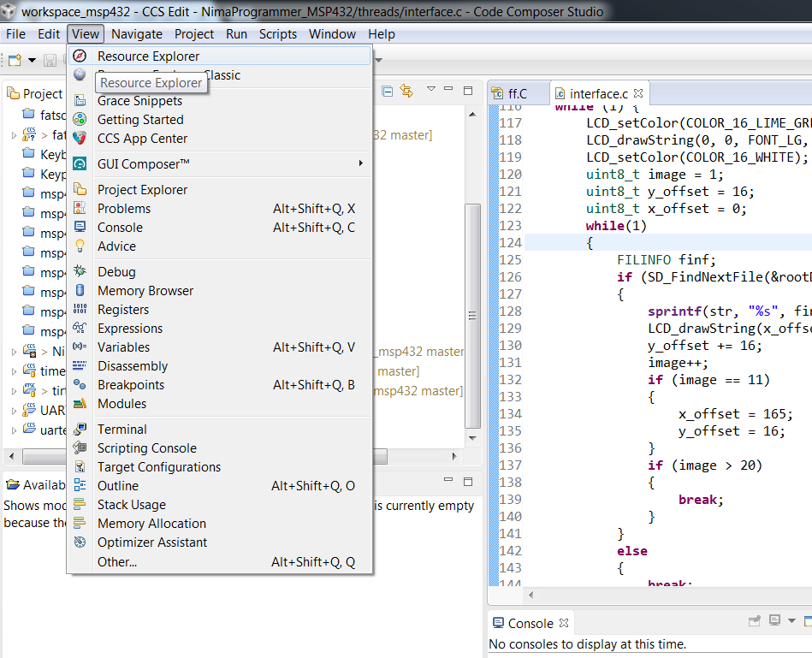Viewport: 812px width, 658px height.
Task: Select the 'Keyb' project in the tree
Action: 45,154
